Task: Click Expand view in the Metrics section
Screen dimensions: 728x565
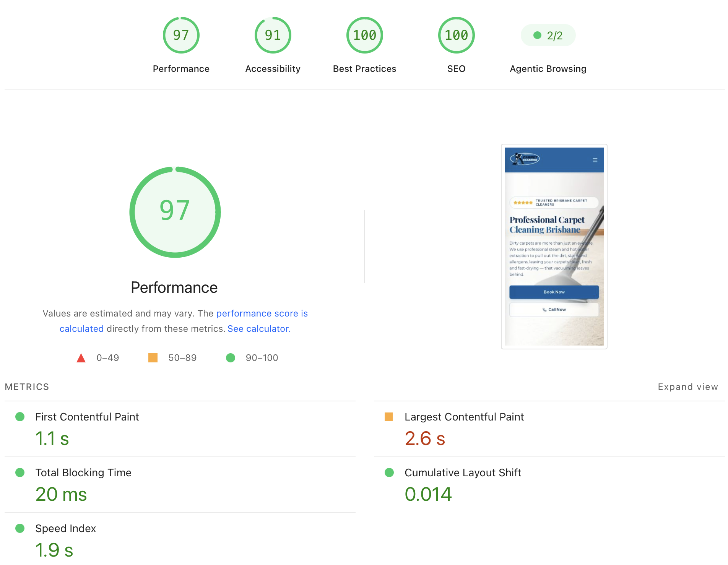Action: point(688,387)
